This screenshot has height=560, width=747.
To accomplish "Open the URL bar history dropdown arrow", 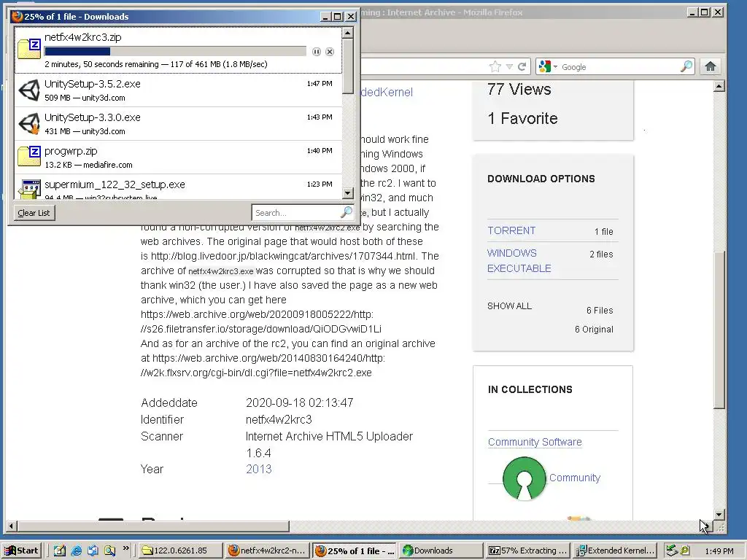I will (509, 66).
